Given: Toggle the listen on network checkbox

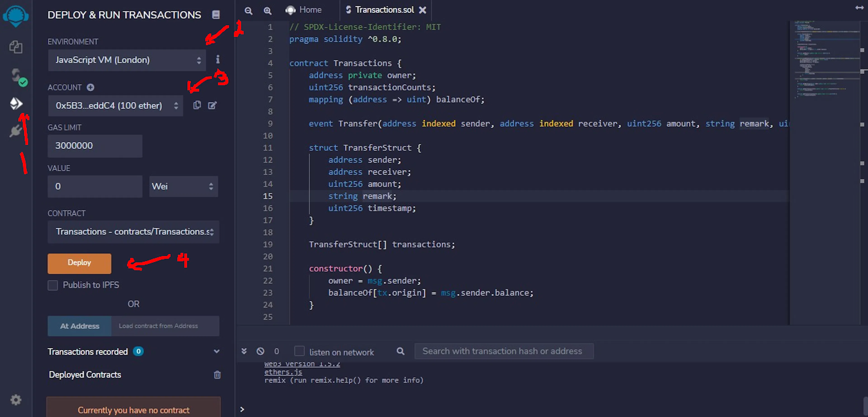Looking at the screenshot, I should [x=299, y=351].
